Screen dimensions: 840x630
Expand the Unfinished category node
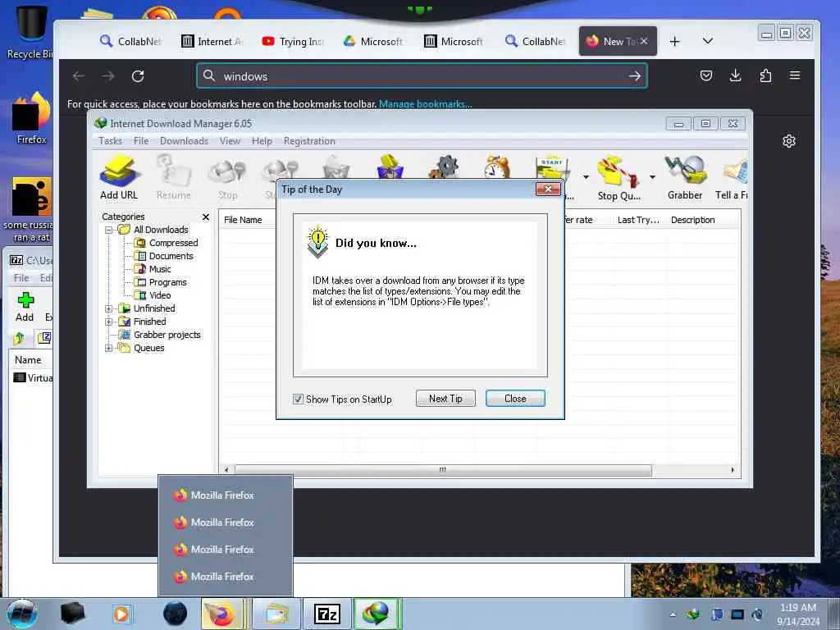[109, 308]
